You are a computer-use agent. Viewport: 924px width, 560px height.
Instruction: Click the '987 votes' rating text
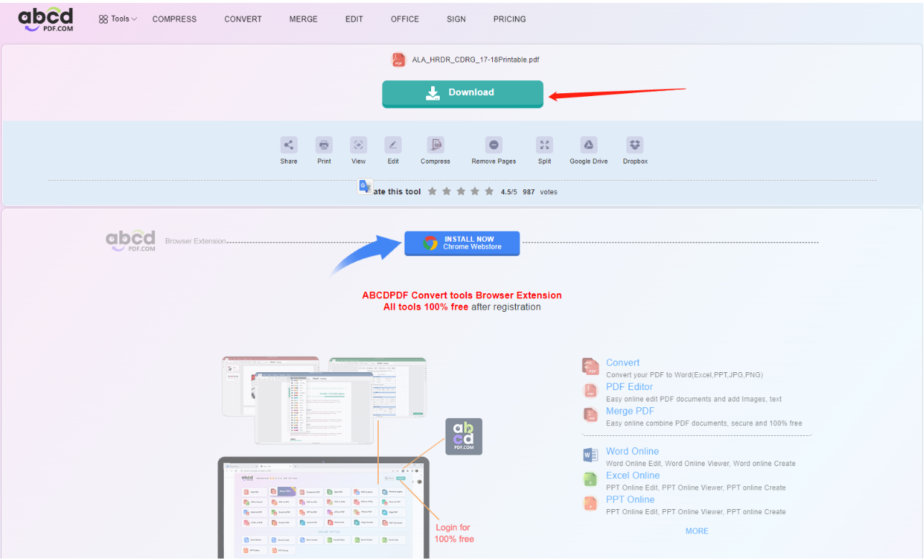point(540,192)
